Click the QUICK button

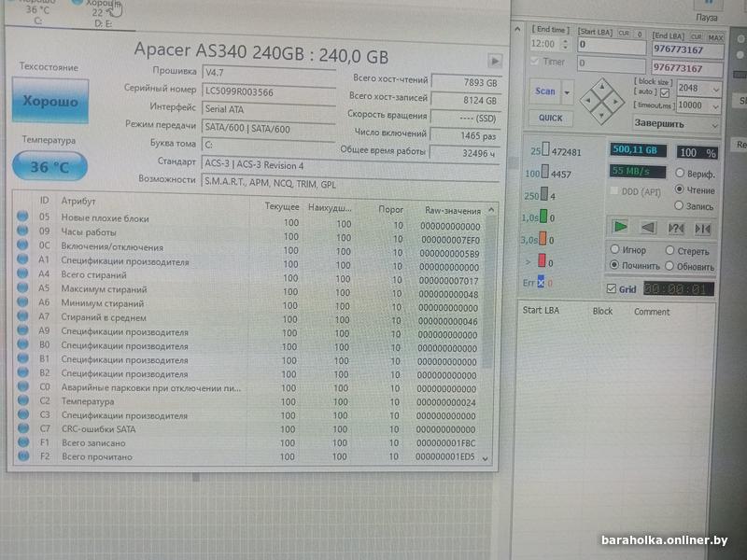tap(550, 118)
